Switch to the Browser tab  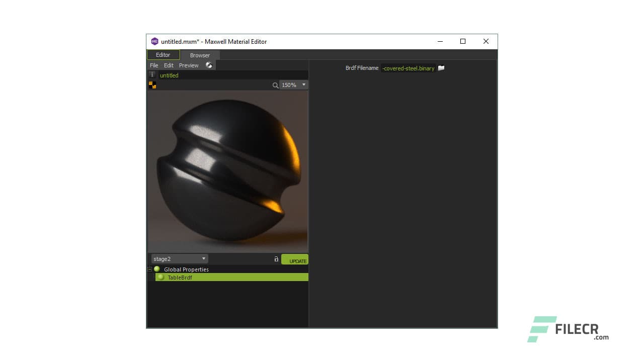200,55
